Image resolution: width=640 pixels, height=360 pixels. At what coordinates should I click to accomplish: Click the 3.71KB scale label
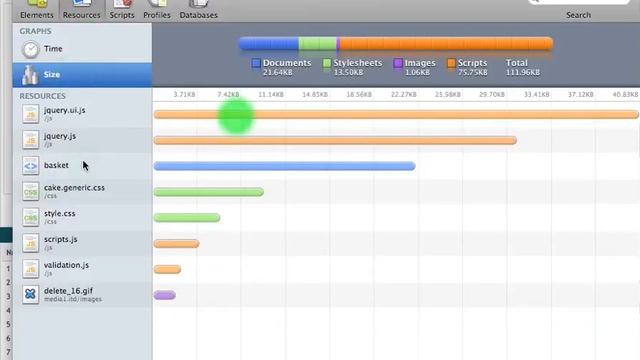(x=184, y=95)
